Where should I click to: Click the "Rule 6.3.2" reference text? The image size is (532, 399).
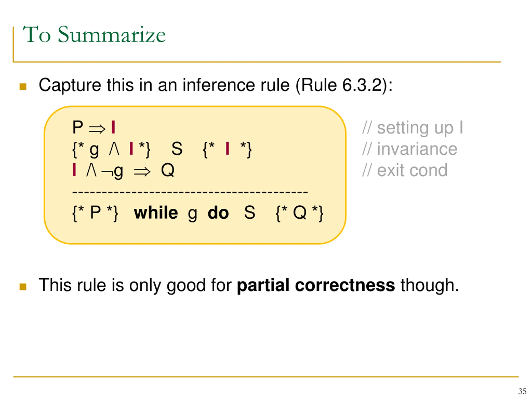click(341, 85)
